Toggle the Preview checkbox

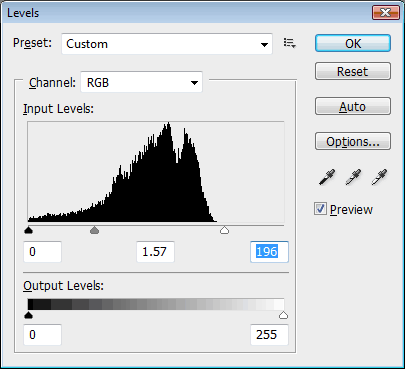320,209
